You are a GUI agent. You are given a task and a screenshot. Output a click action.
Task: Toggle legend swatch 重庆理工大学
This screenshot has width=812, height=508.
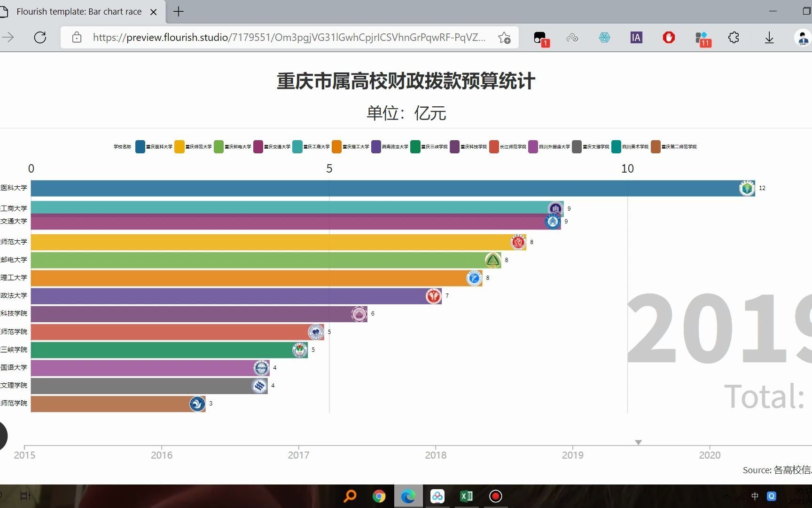coord(336,147)
